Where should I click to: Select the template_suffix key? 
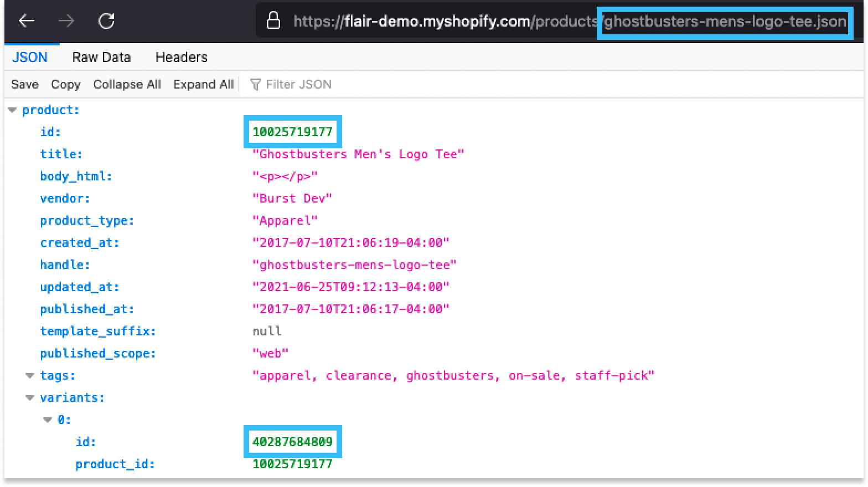coord(98,331)
